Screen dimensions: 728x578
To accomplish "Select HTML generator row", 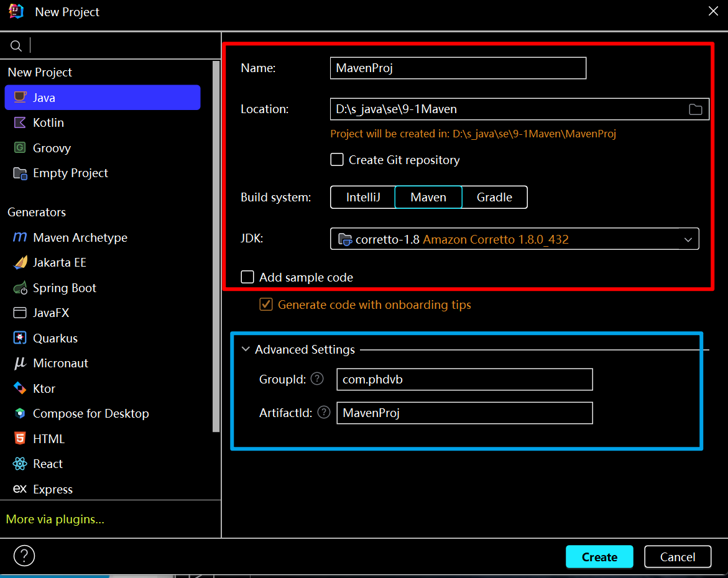I will coord(103,438).
